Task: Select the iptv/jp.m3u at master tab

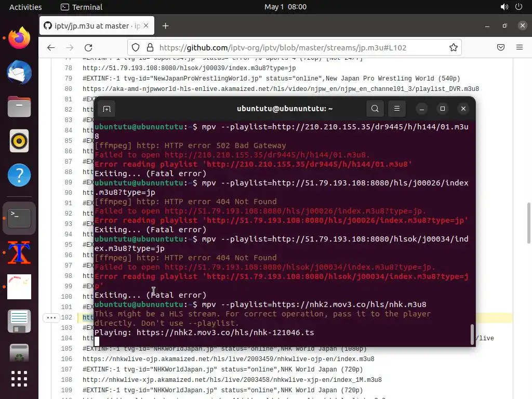Action: [x=97, y=26]
